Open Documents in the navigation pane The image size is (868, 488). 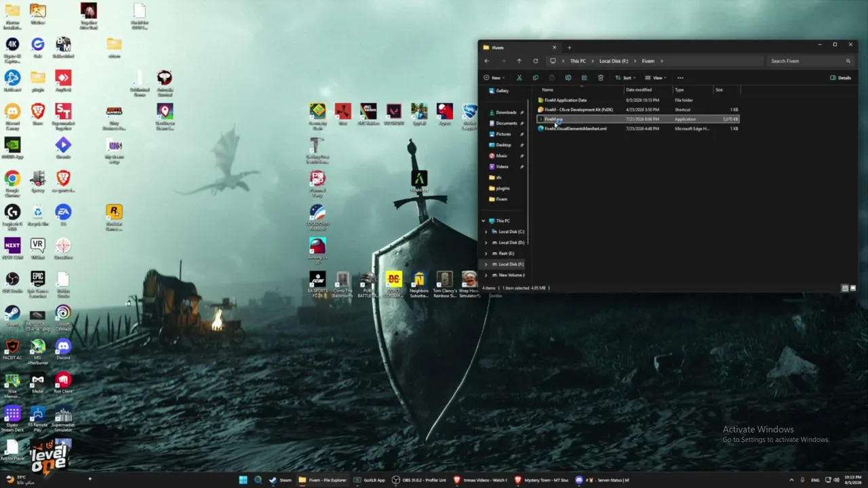(506, 123)
